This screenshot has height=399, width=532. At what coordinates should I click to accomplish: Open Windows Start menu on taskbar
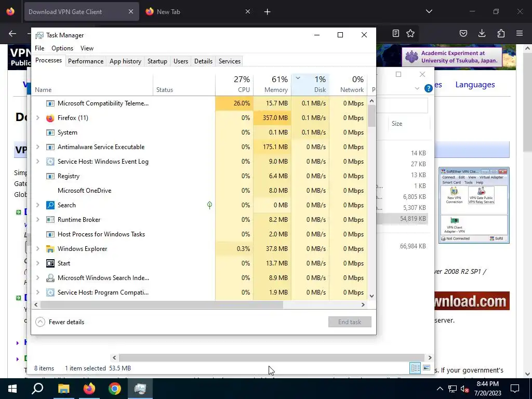pyautogui.click(x=12, y=389)
